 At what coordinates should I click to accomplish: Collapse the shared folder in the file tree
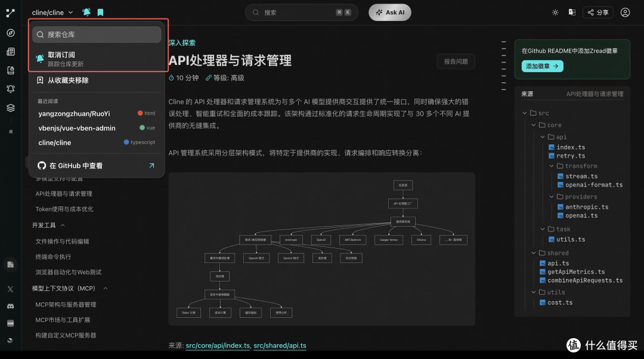coord(534,252)
